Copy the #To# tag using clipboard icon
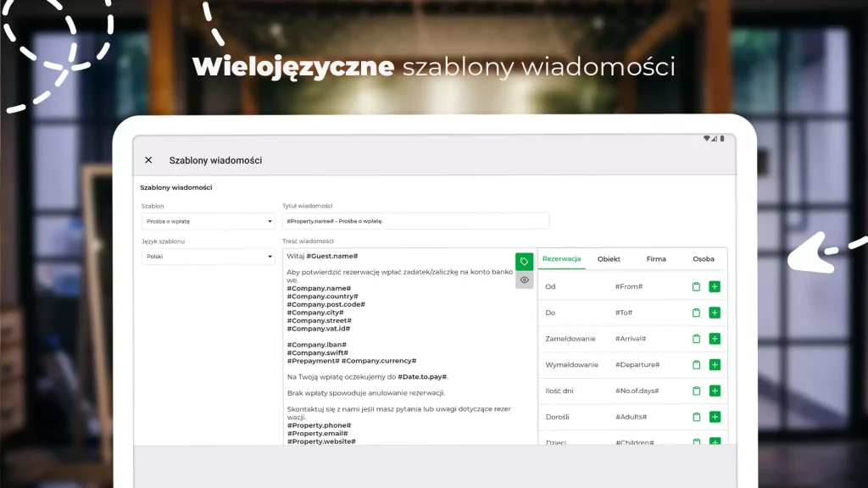 click(x=696, y=313)
